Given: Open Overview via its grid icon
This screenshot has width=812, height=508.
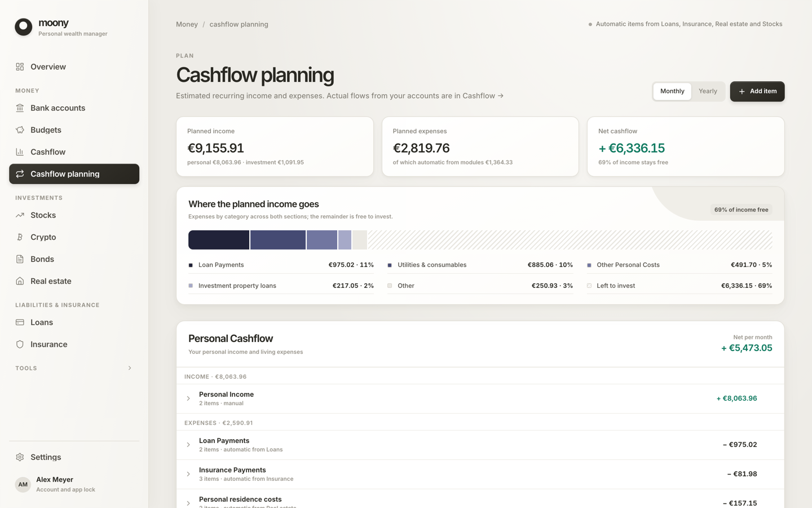Looking at the screenshot, I should [20, 67].
